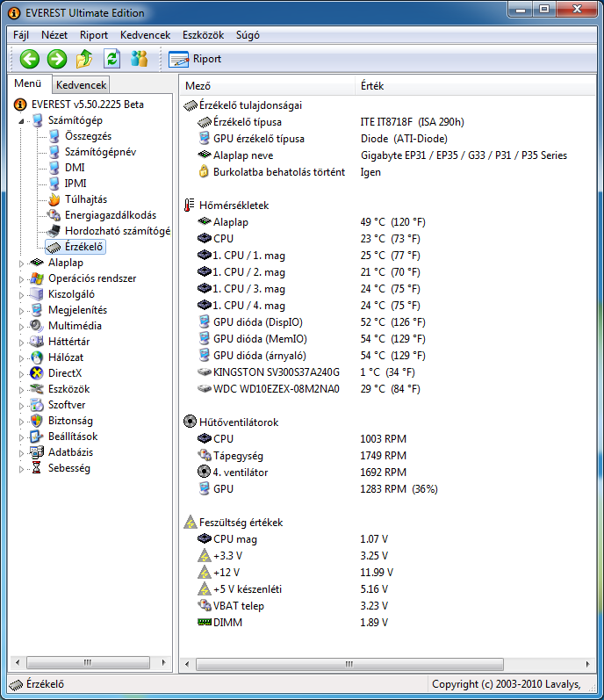Screen dimensions: 604x700
Task: Expand the Alaplap tree node
Action: [21, 263]
